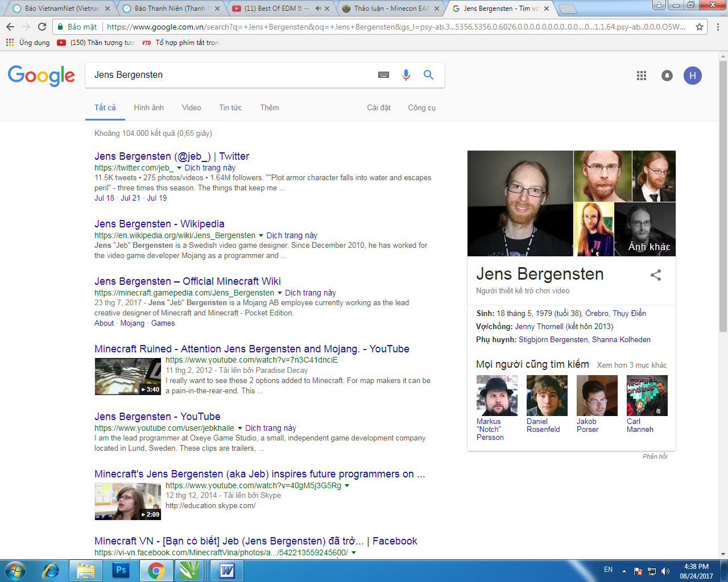Open the Jenny Thornell spouse link
728x582 pixels.
point(539,326)
